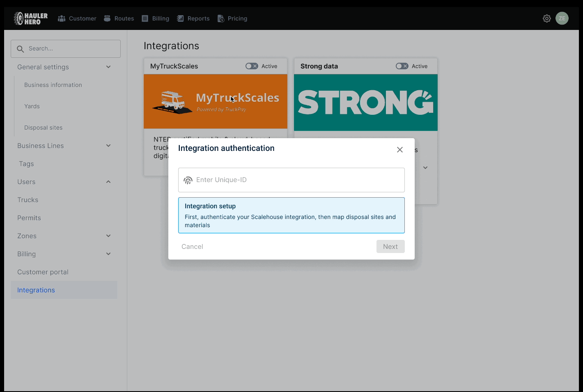Screen dimensions: 583x392
Task: Collapse the Users section chevron
Action: click(108, 182)
